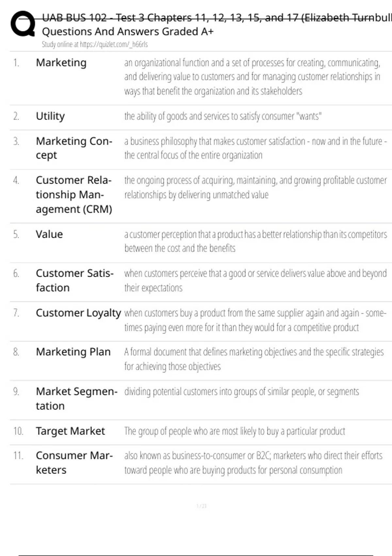Open the quizlet.com study link
This screenshot has height=556, width=392.
pos(94,44)
